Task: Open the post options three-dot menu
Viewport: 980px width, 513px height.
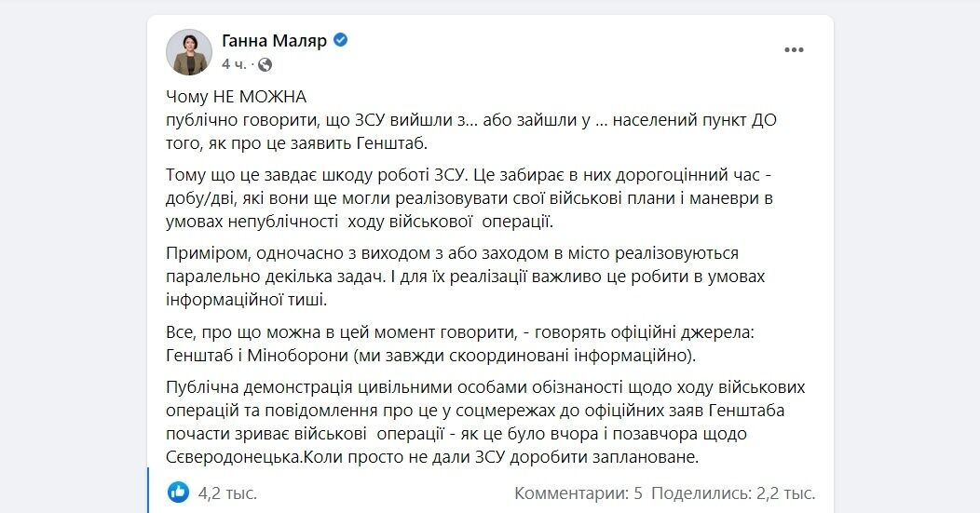Action: pyautogui.click(x=794, y=51)
